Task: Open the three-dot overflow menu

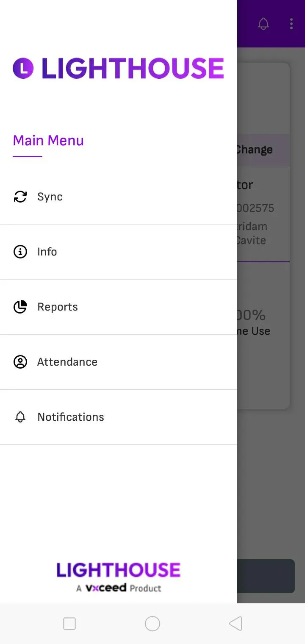Action: tap(291, 24)
